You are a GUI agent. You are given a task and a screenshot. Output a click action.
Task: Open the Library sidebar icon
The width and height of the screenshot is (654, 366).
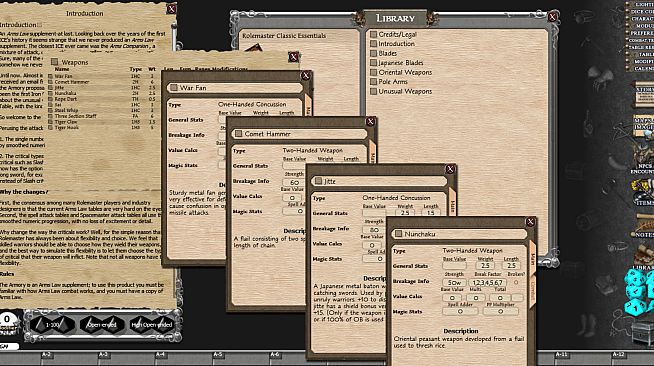[644, 258]
